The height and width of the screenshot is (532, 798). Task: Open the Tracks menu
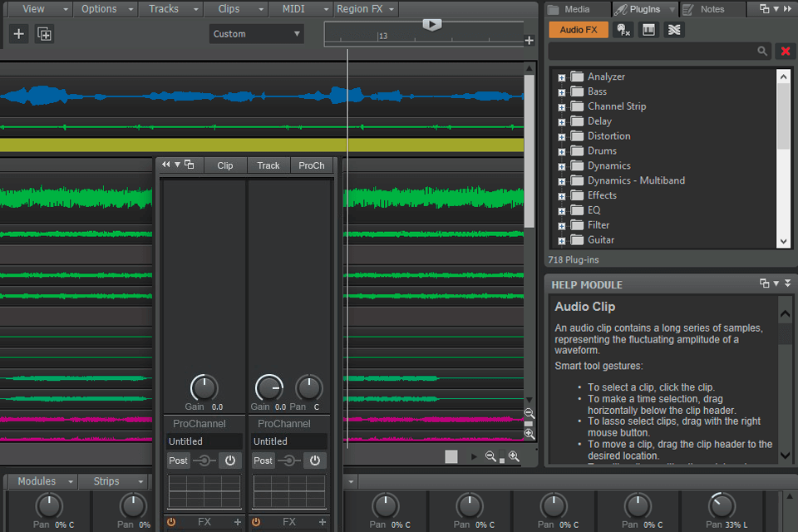[x=170, y=8]
